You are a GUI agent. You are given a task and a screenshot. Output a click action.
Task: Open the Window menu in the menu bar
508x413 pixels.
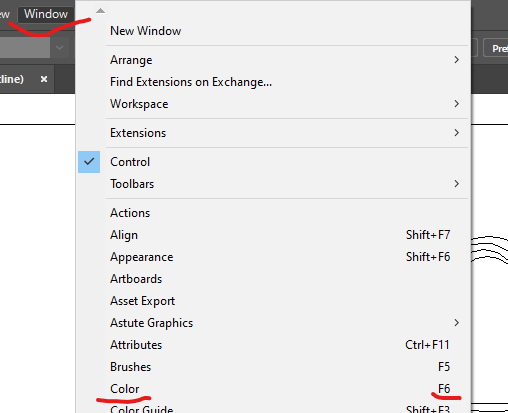pyautogui.click(x=46, y=14)
